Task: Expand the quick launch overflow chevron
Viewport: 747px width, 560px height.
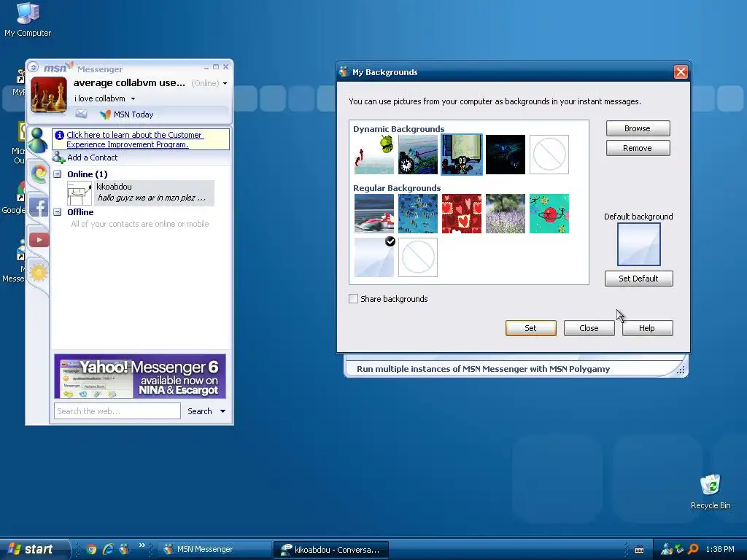Action: (x=142, y=545)
